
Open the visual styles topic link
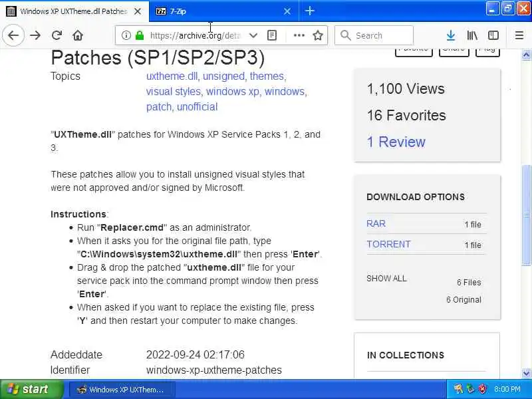point(174,91)
